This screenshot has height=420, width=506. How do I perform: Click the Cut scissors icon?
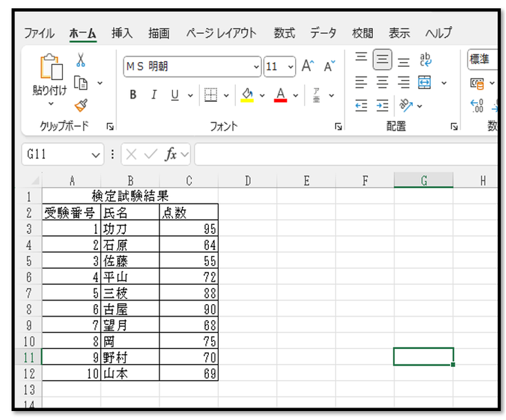click(81, 60)
